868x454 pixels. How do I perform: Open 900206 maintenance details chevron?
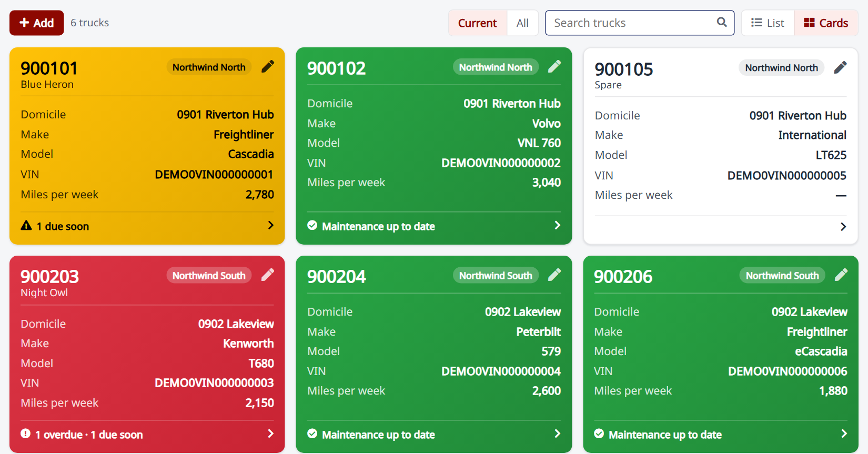click(844, 433)
